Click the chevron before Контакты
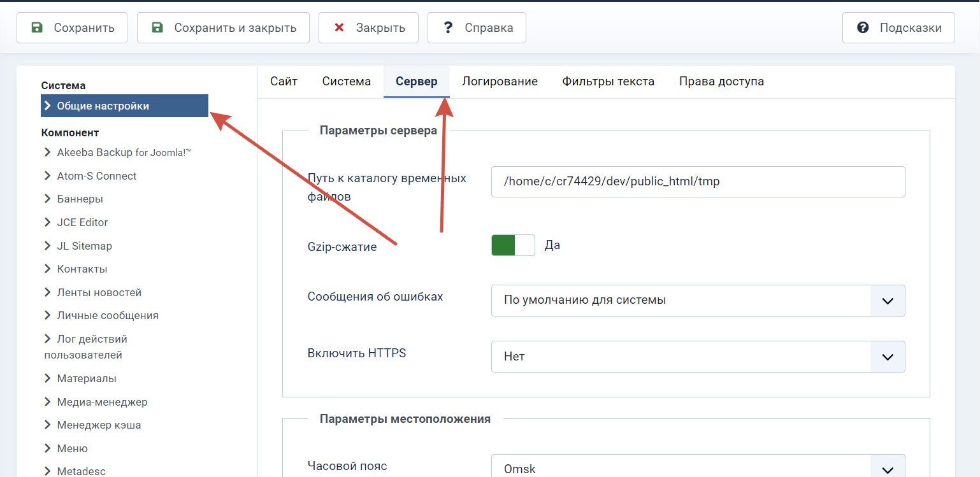Image resolution: width=980 pixels, height=477 pixels. pyautogui.click(x=48, y=269)
